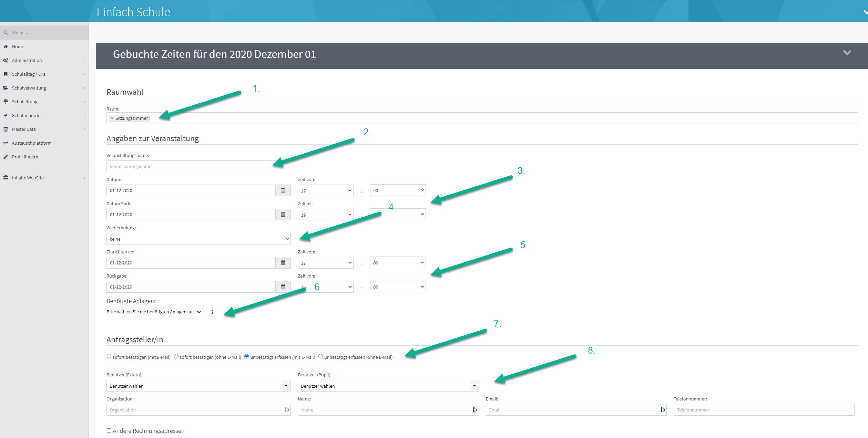868x438 pixels.
Task: Open calendar picker for Datum field
Action: pyautogui.click(x=283, y=190)
